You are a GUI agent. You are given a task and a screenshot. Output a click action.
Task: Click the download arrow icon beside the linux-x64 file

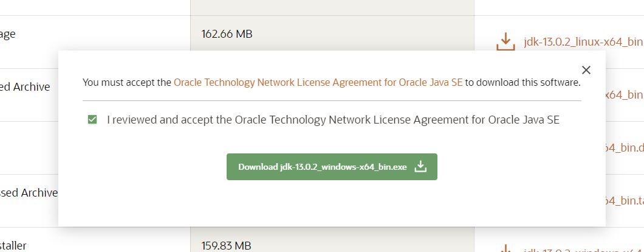[505, 42]
